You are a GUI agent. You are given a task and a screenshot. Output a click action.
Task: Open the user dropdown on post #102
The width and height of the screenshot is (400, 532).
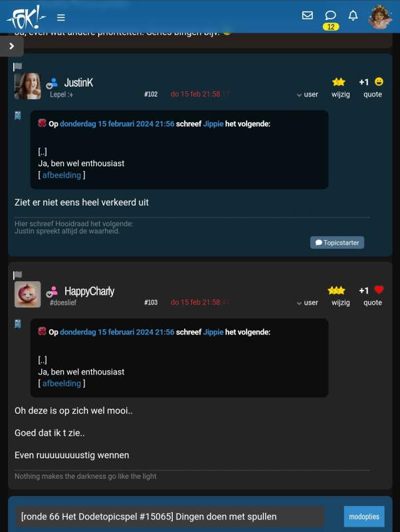(x=308, y=94)
